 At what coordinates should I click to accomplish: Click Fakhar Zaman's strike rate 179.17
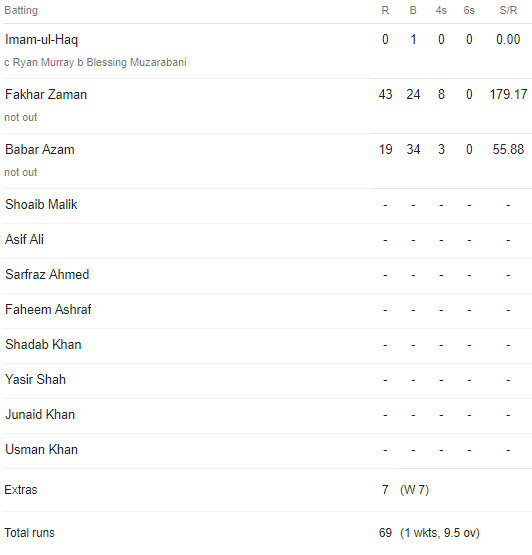click(x=508, y=95)
